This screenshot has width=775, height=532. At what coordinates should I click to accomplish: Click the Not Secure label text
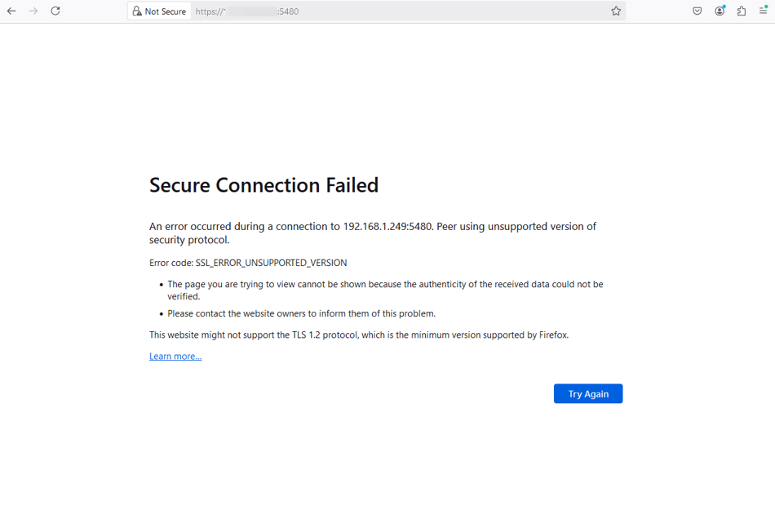tap(166, 11)
